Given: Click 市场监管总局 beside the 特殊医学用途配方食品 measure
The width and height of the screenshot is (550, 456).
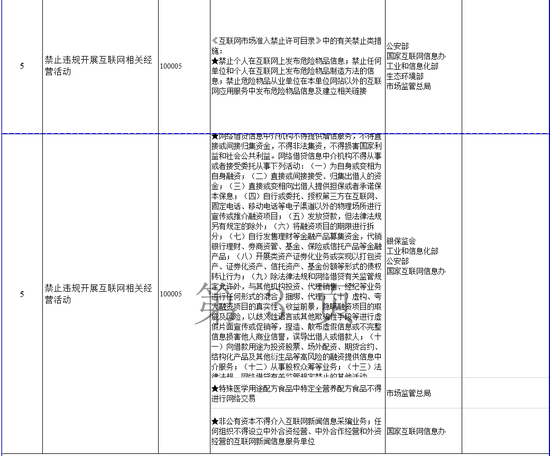Looking at the screenshot, I should click(x=409, y=393).
